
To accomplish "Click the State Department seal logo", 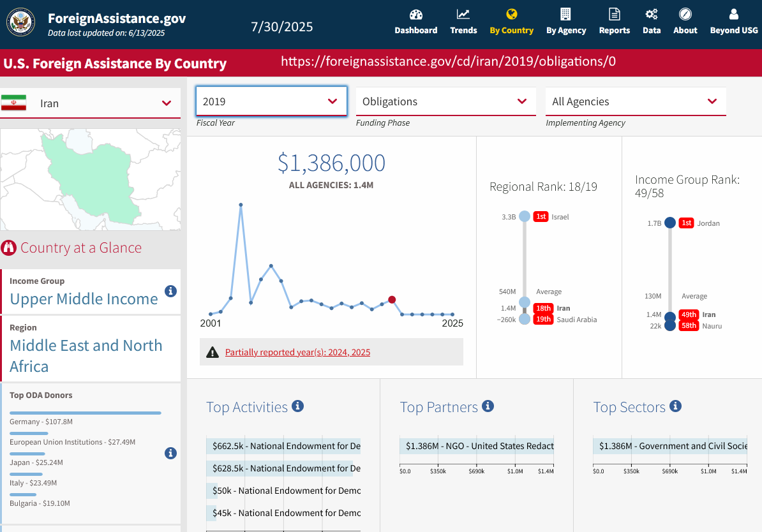I will [20, 22].
